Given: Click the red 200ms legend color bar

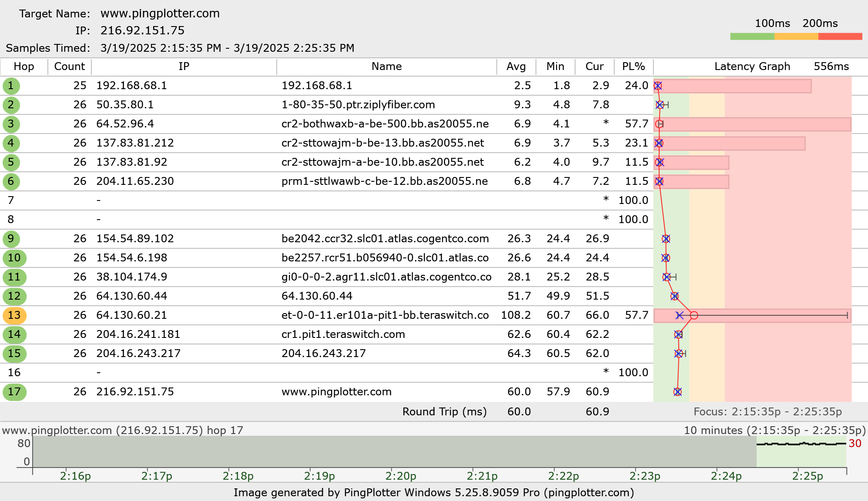Looking at the screenshot, I should (840, 37).
